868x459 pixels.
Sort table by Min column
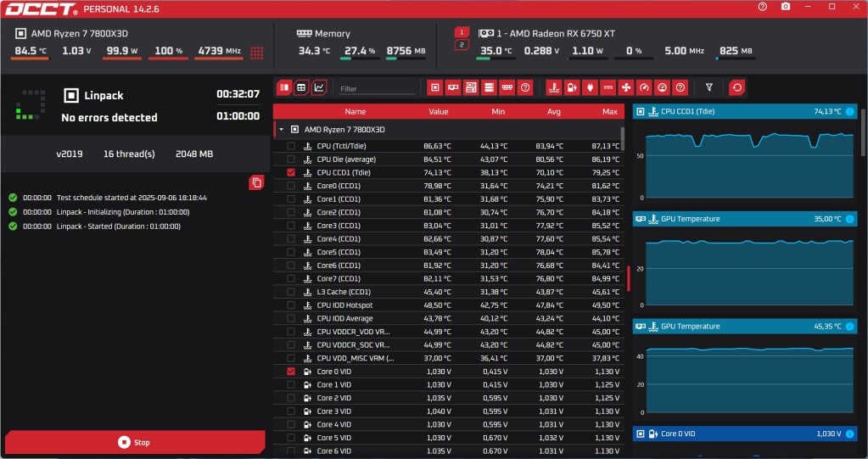[498, 111]
